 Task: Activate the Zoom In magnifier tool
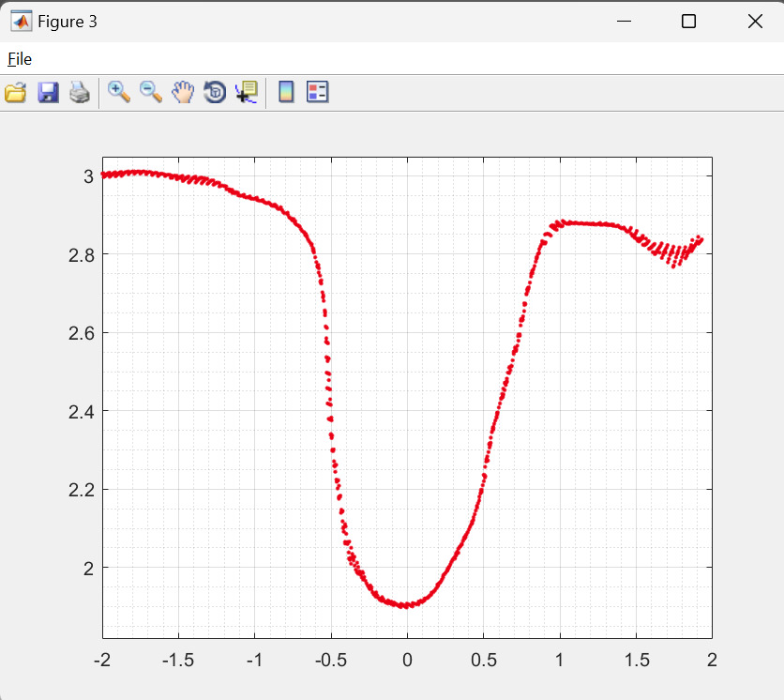(x=119, y=92)
